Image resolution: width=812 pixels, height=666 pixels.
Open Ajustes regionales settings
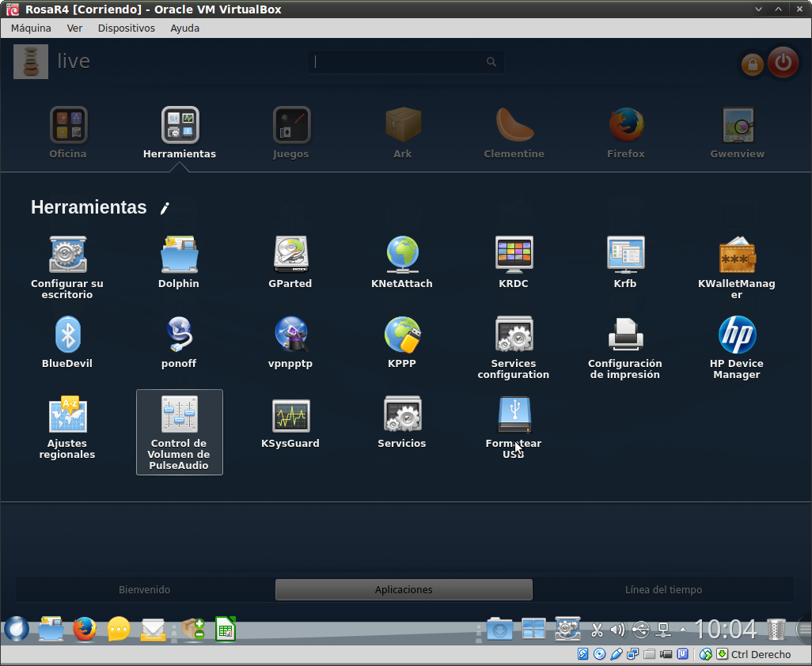pos(67,415)
